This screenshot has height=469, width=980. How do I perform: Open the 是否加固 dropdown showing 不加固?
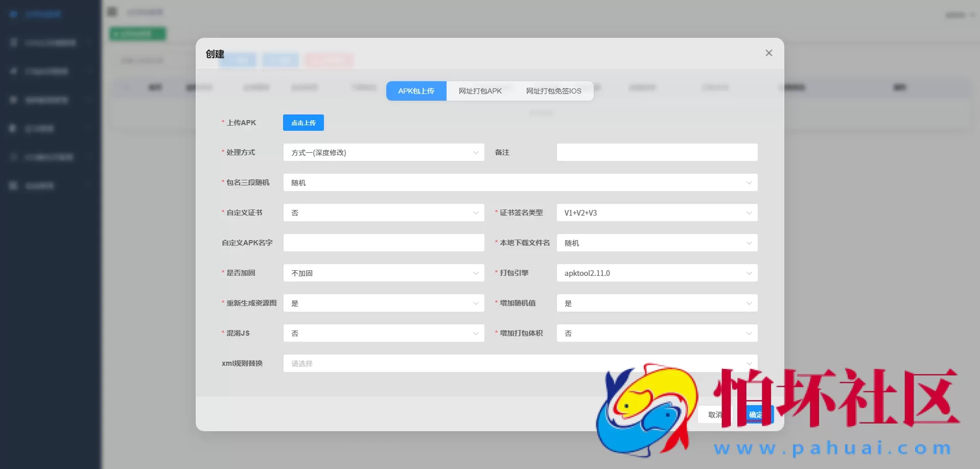point(383,273)
